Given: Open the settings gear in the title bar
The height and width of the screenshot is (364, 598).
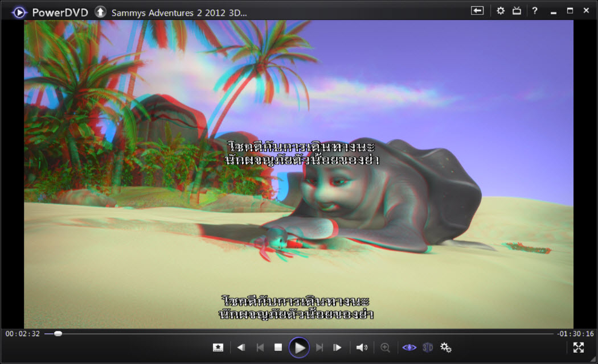Looking at the screenshot, I should [501, 11].
